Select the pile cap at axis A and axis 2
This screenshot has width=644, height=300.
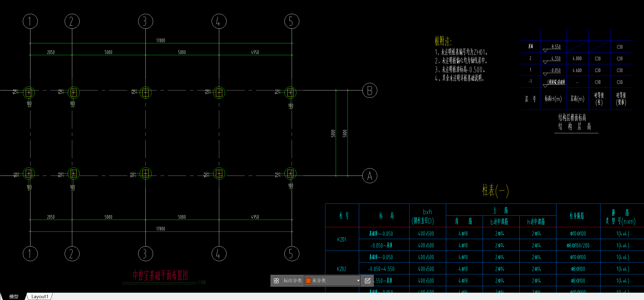(73, 174)
